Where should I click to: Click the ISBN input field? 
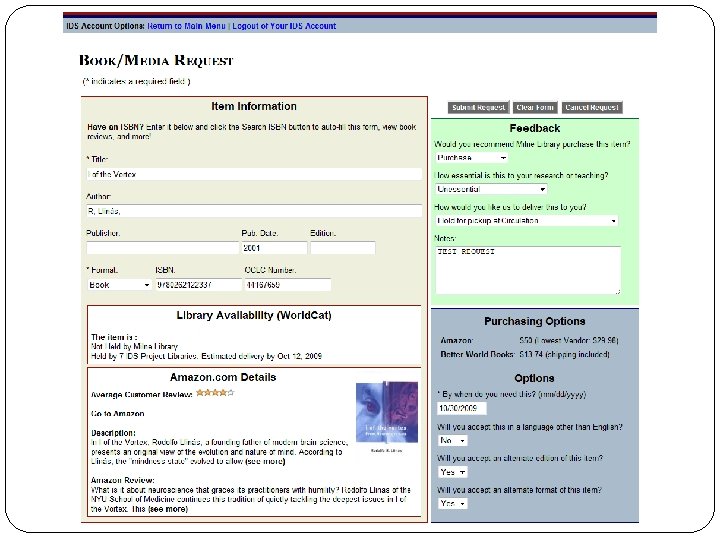[x=198, y=285]
